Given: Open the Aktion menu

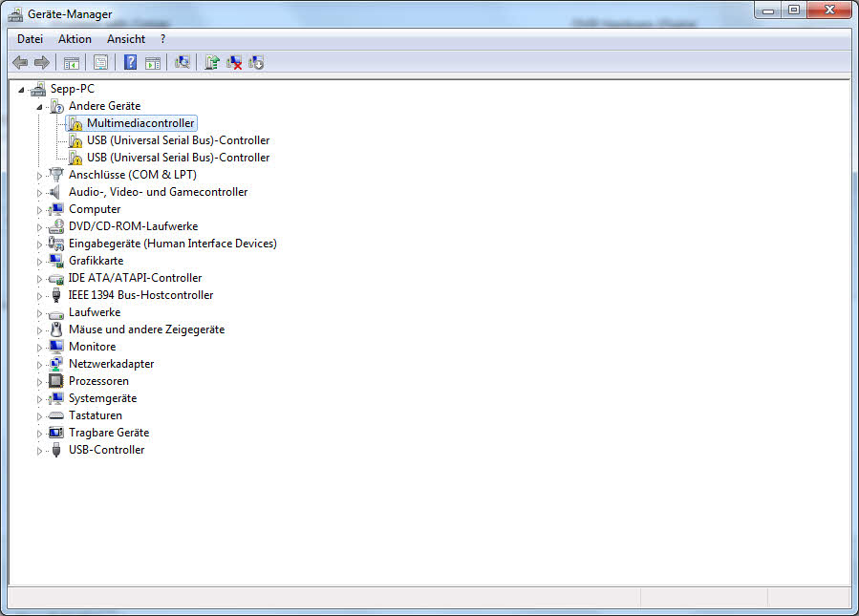Looking at the screenshot, I should coord(75,39).
